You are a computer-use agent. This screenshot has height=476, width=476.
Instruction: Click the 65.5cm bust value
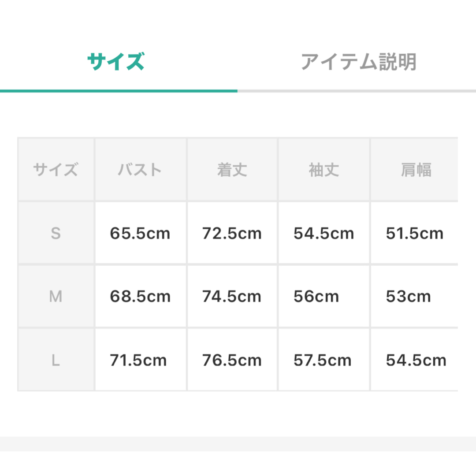(x=140, y=233)
